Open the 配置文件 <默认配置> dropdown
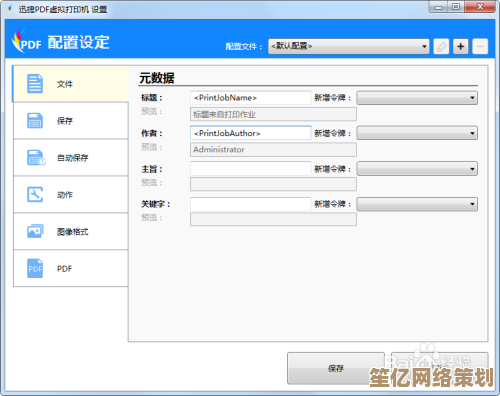The height and width of the screenshot is (396, 500). (x=348, y=46)
